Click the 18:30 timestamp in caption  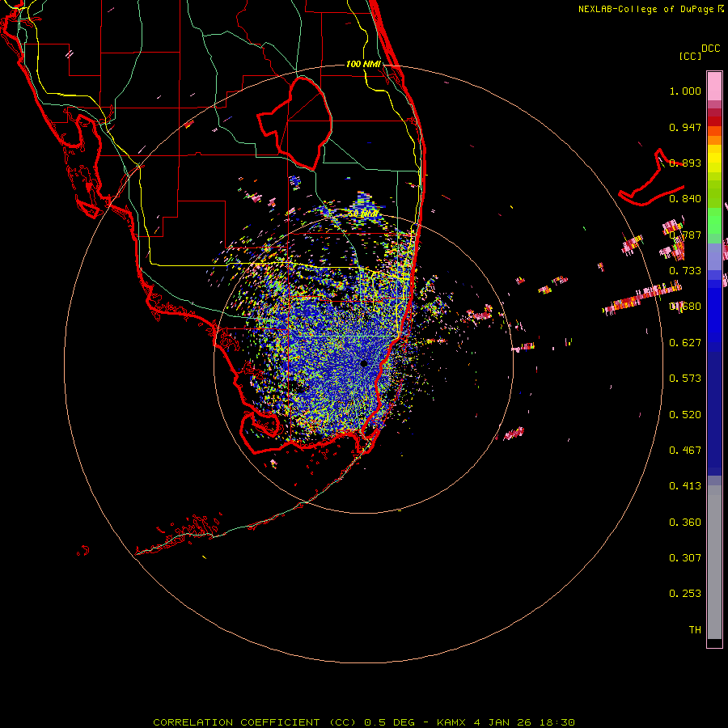click(x=557, y=722)
